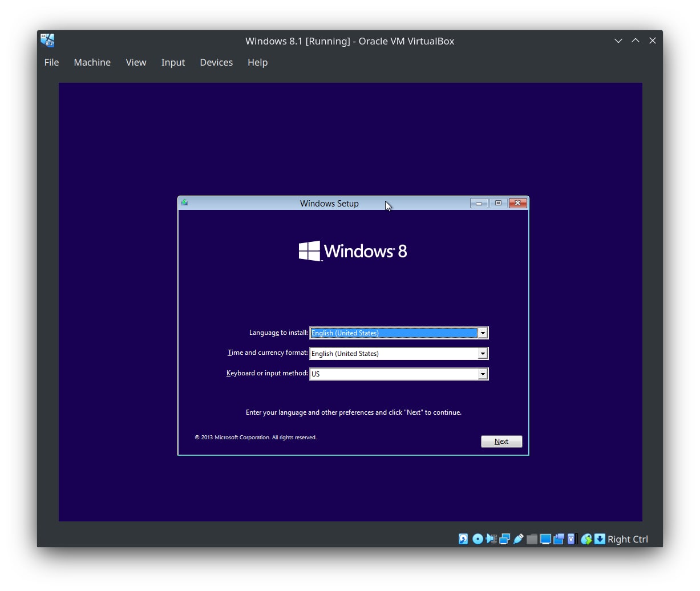Click the VirtualBox window icon in title bar
700x591 pixels.
pyautogui.click(x=47, y=41)
